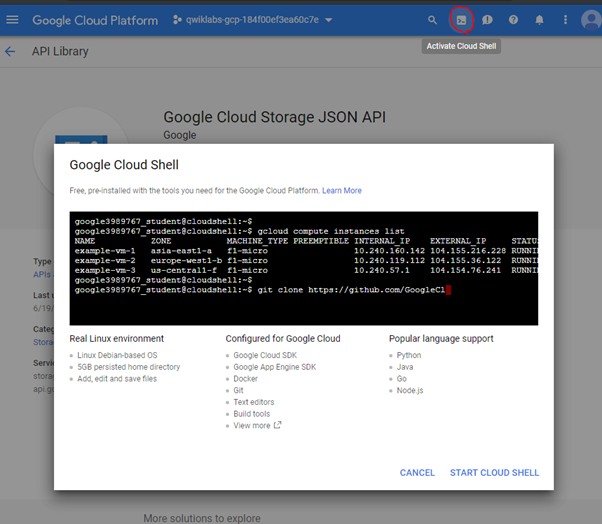The width and height of the screenshot is (602, 524).
Task: Activate Cloud Shell from the top bar
Action: (x=461, y=20)
